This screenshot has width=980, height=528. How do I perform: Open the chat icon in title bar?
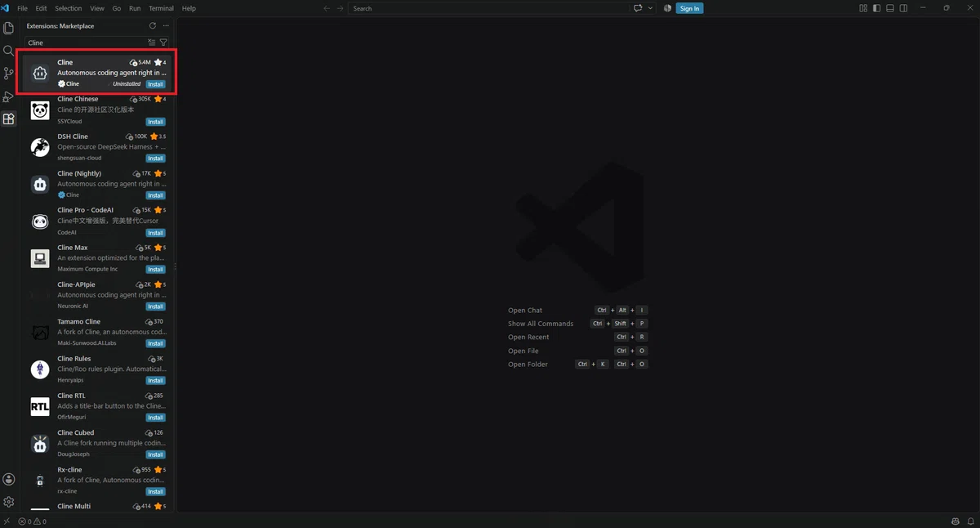pos(638,8)
